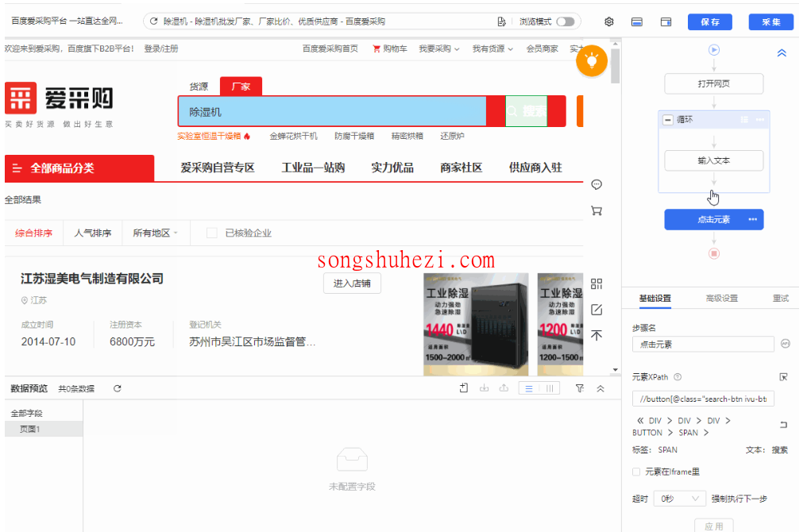Open 百度爱采购首页 link
This screenshot has width=811, height=532.
coord(330,48)
